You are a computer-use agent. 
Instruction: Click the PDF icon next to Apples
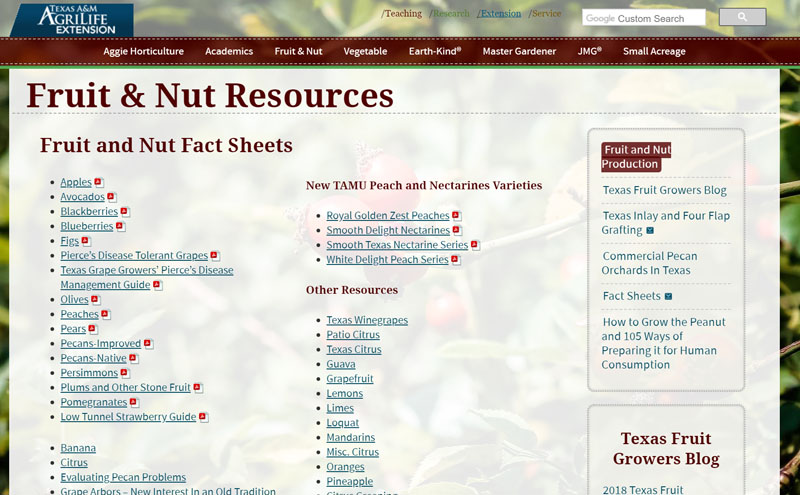coord(98,182)
